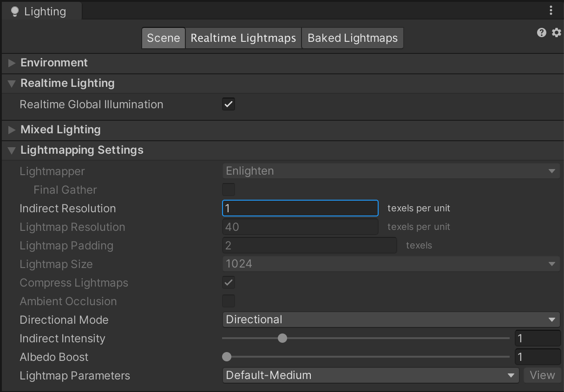Toggle the Final Gather checkbox
The height and width of the screenshot is (392, 564).
229,189
